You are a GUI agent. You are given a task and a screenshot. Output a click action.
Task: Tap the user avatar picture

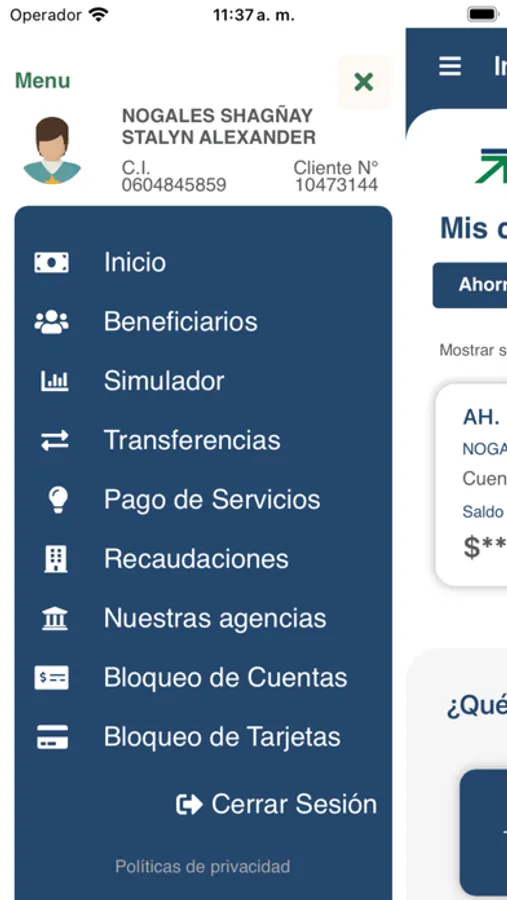click(x=52, y=150)
